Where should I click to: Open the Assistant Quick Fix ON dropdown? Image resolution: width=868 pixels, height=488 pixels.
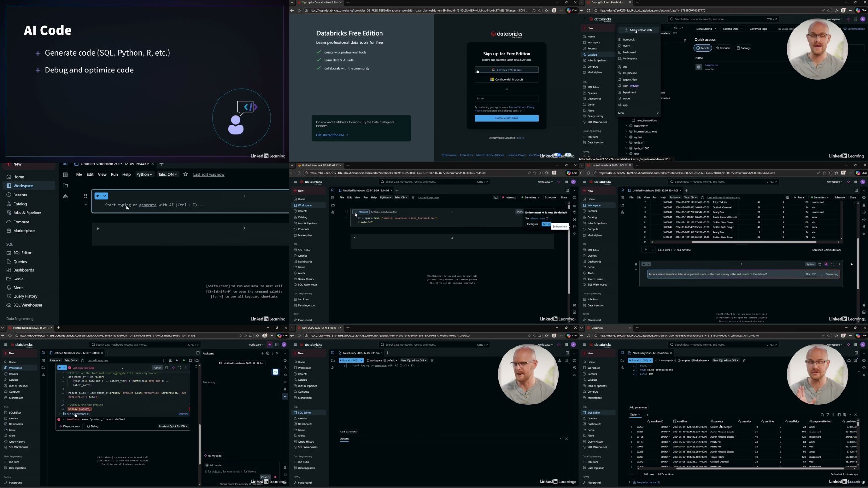(173, 426)
